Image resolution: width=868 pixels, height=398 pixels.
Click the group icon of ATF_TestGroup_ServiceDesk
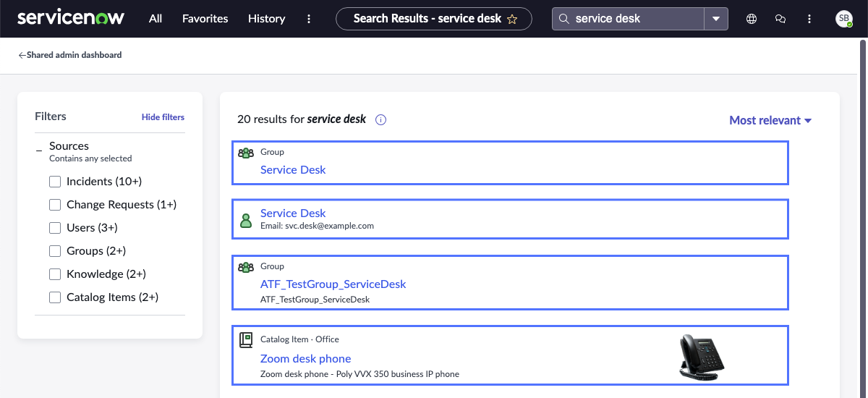(x=246, y=268)
